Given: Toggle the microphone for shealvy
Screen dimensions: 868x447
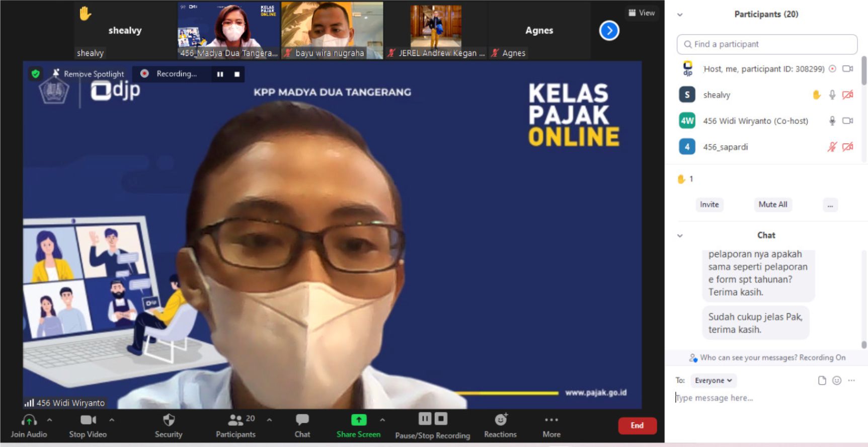Looking at the screenshot, I should click(832, 95).
